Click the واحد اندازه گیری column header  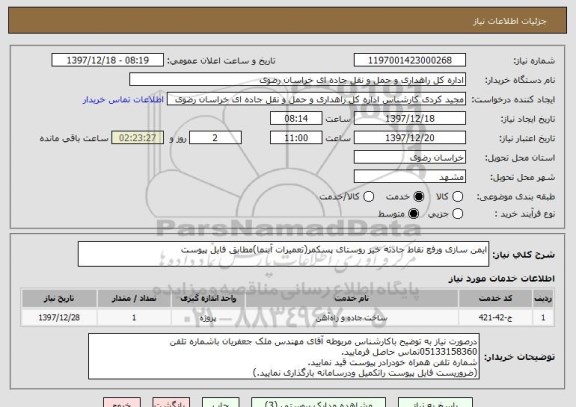[208, 299]
